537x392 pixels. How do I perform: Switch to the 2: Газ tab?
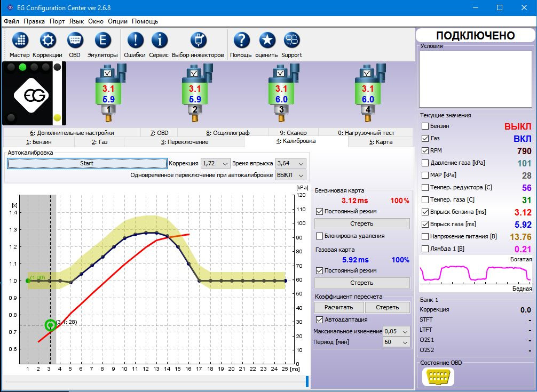click(99, 142)
